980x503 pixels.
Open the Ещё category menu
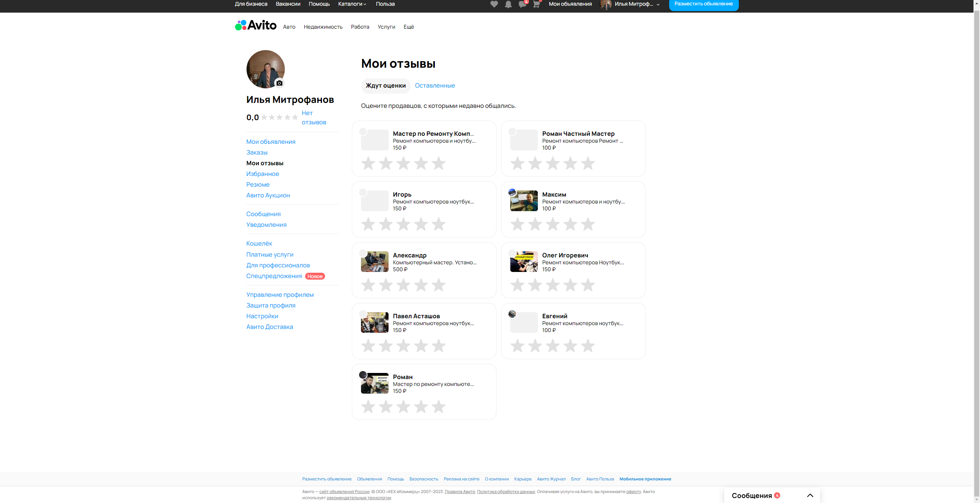[x=408, y=27]
